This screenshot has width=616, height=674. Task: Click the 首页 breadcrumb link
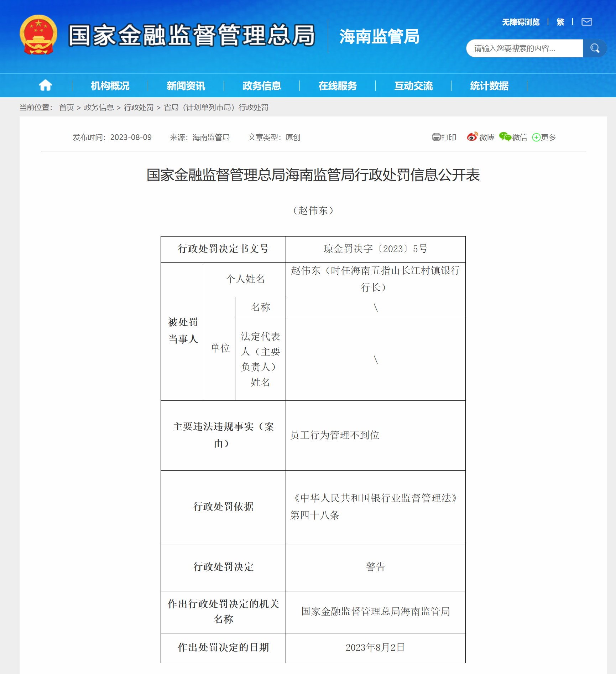(x=67, y=108)
